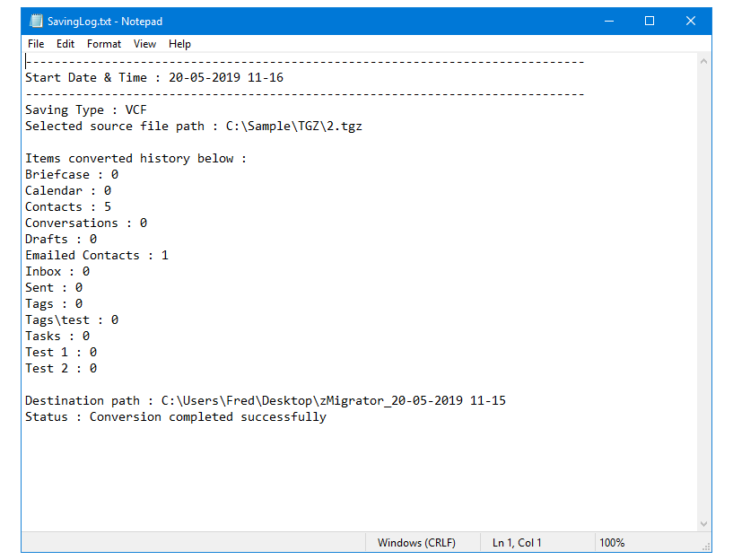Screen dimensions: 733x560
Task: Maximize the SavingLog.txt window
Action: (x=650, y=21)
